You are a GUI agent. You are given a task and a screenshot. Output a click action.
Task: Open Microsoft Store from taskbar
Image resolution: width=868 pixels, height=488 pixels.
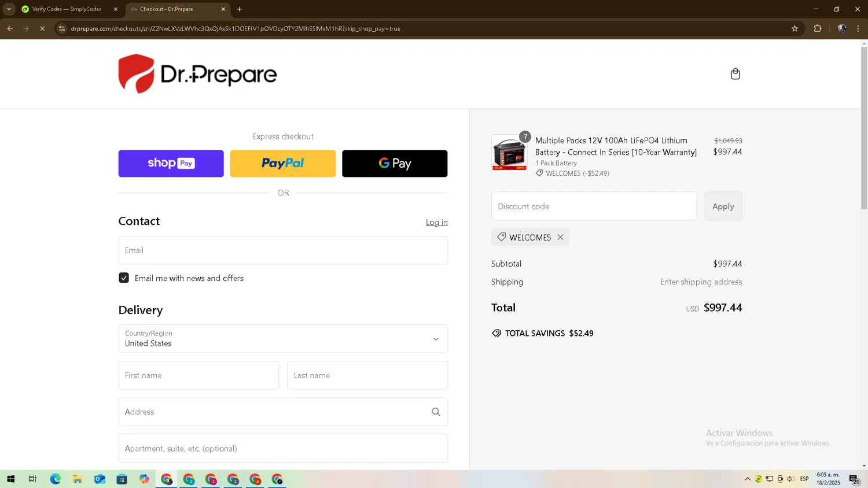(122, 479)
